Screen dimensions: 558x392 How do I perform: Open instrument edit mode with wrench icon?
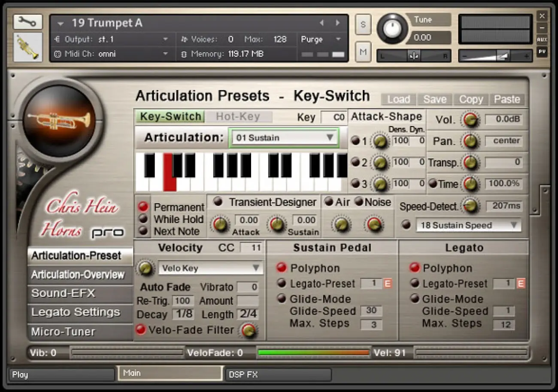(27, 22)
